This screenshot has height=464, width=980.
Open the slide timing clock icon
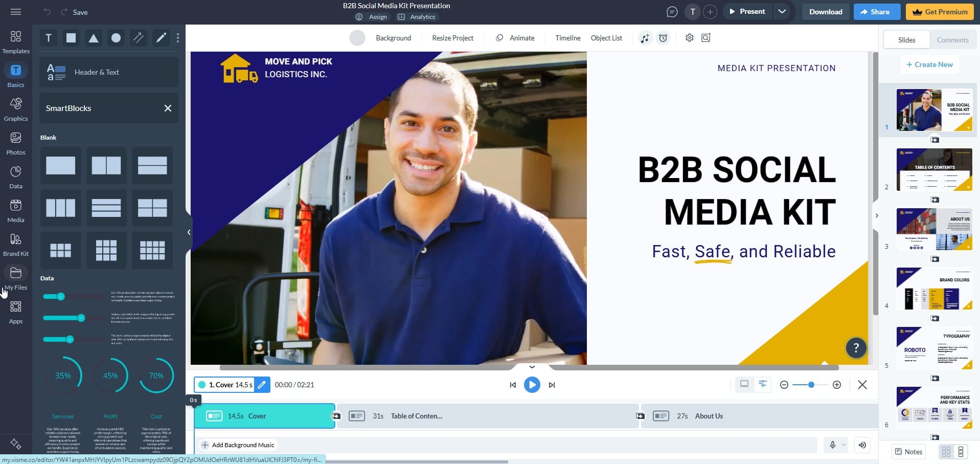(663, 38)
